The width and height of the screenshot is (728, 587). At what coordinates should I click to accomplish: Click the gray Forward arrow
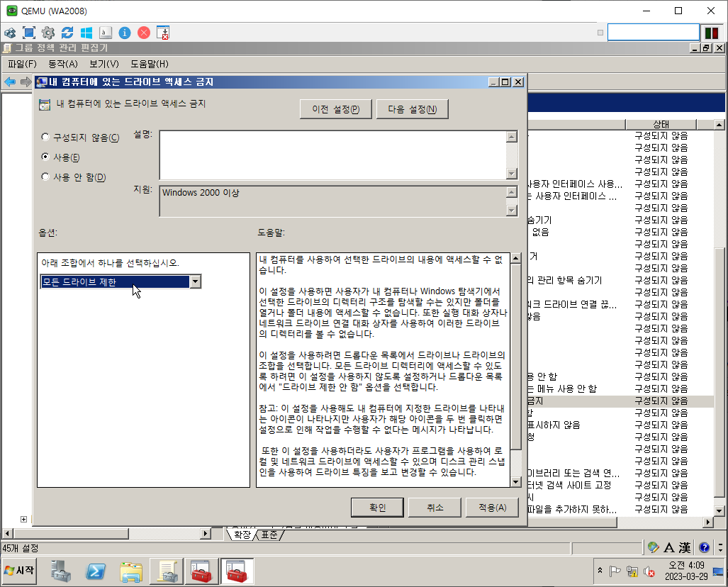click(x=26, y=82)
